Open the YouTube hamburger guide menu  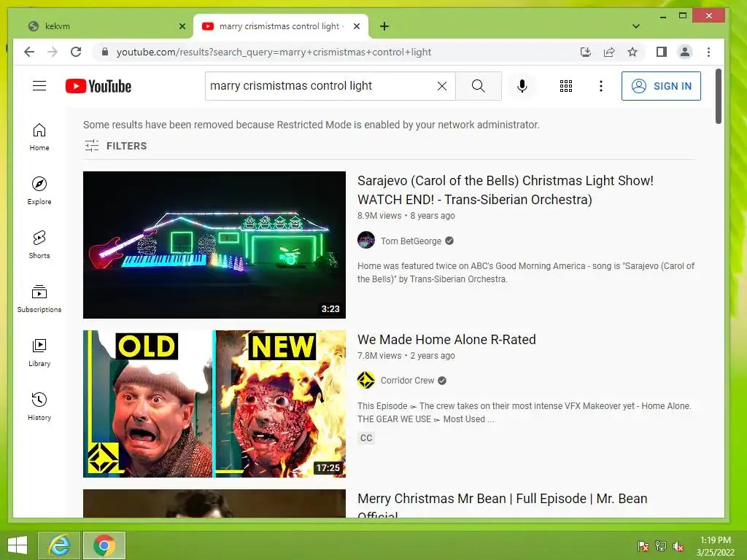click(39, 86)
